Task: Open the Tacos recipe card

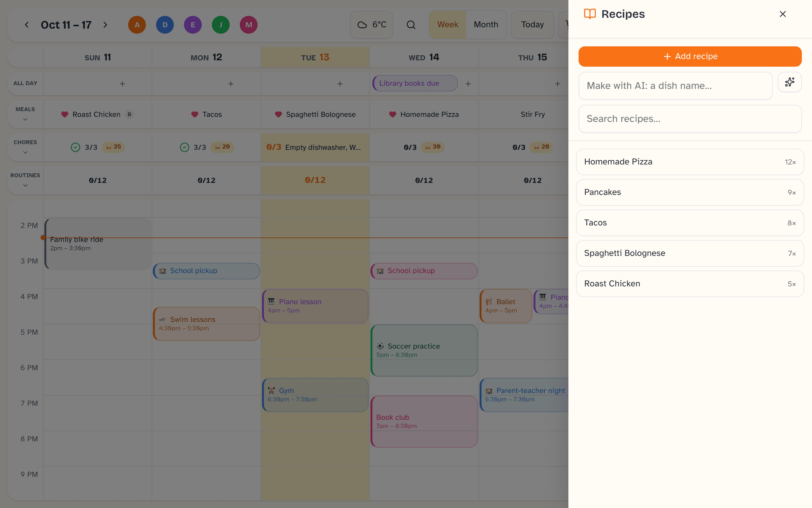Action: (x=690, y=223)
